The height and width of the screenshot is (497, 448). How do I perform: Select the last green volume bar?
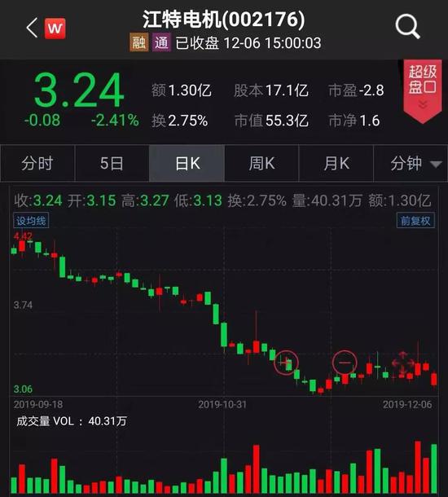433,468
